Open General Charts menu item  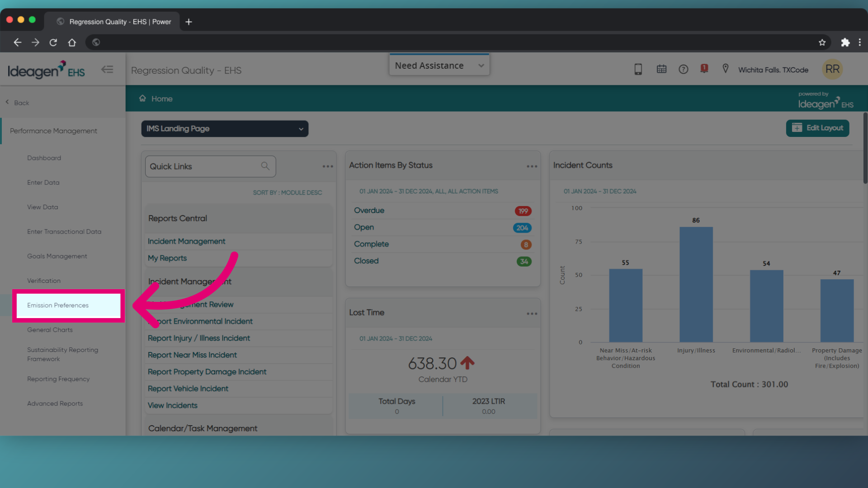point(50,330)
